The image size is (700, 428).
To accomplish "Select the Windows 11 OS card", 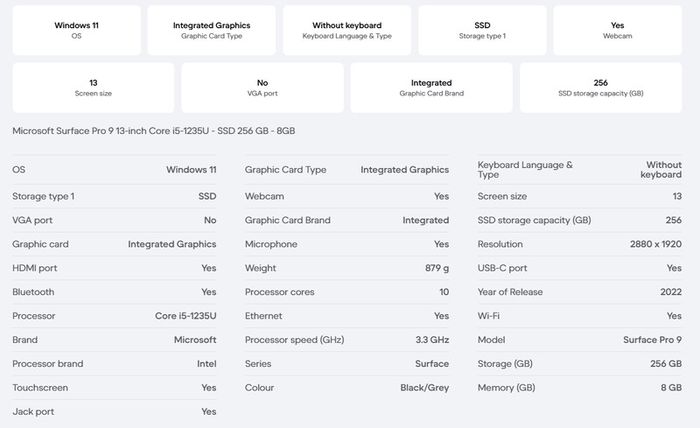I will point(76,30).
